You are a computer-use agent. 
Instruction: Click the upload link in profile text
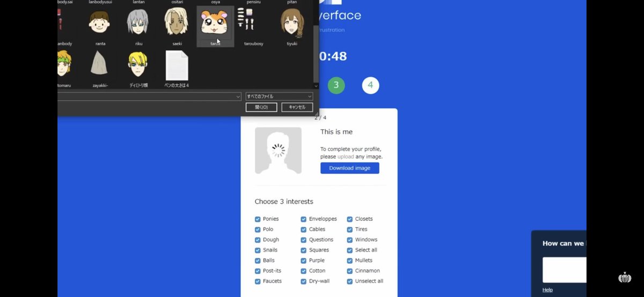[x=346, y=157]
